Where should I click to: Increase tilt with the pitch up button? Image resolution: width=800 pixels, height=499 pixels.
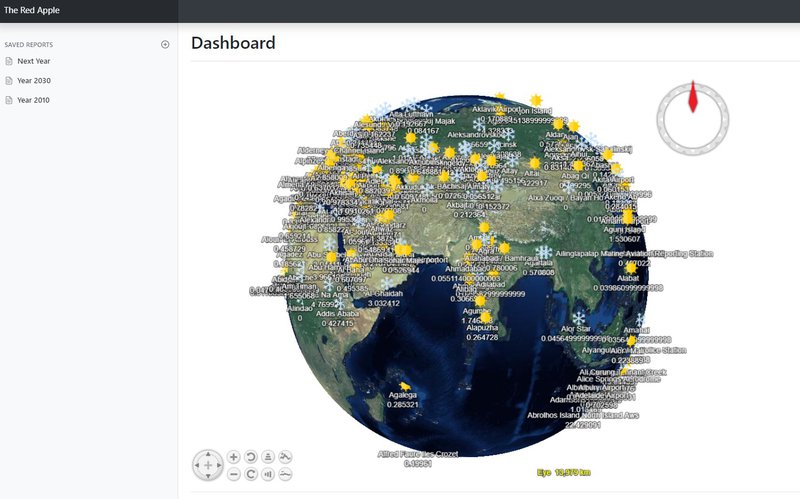(x=268, y=457)
